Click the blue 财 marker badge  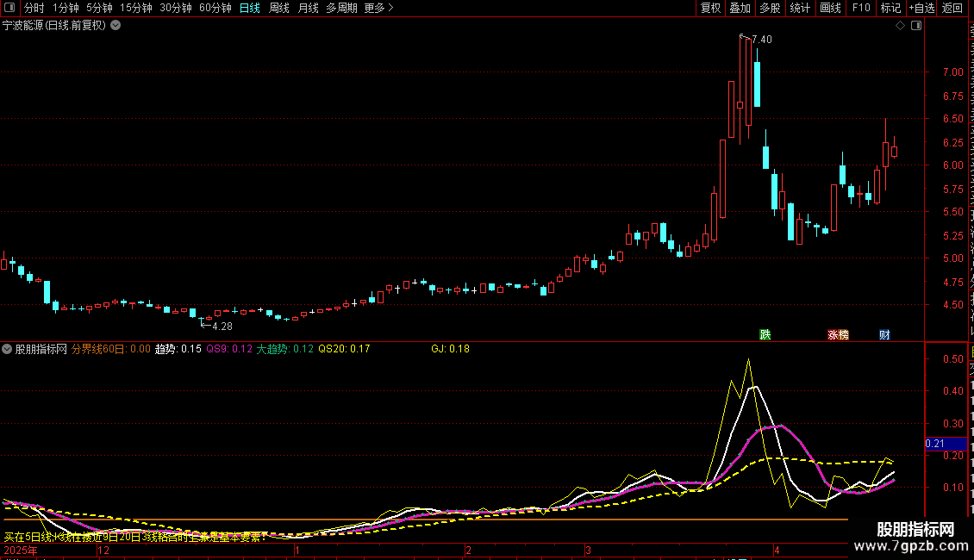click(884, 334)
